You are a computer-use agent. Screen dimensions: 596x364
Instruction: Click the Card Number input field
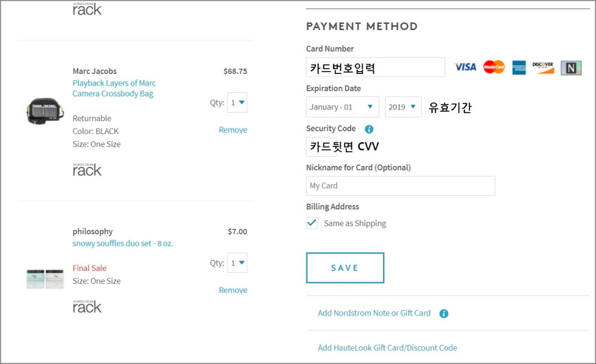[x=375, y=67]
